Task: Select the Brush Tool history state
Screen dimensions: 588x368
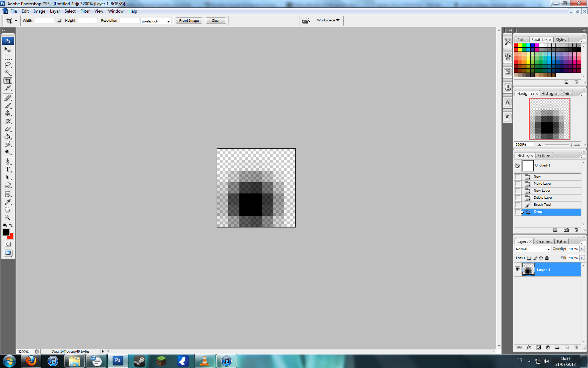Action: [x=542, y=205]
